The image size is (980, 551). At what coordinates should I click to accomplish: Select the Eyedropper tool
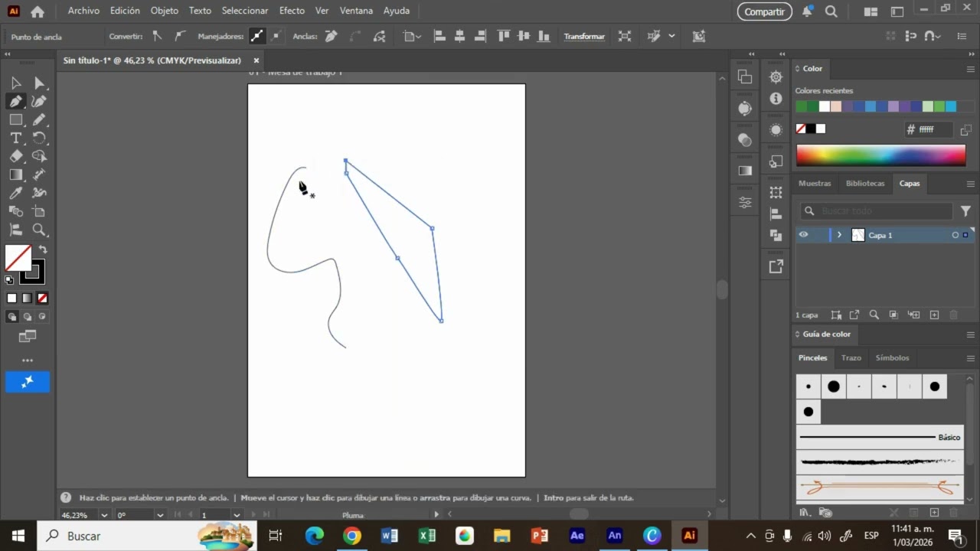pos(15,193)
